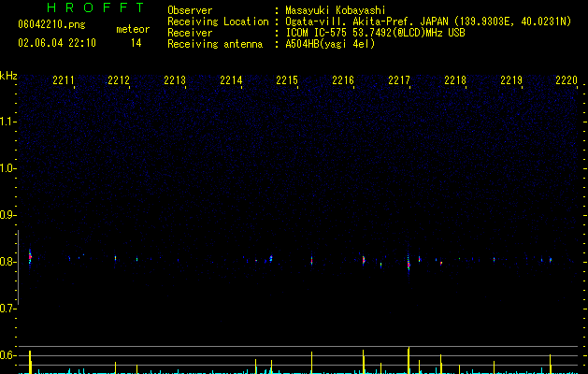Click the 2215 time marker
Screen dimensions: 588x374
[x=287, y=80]
